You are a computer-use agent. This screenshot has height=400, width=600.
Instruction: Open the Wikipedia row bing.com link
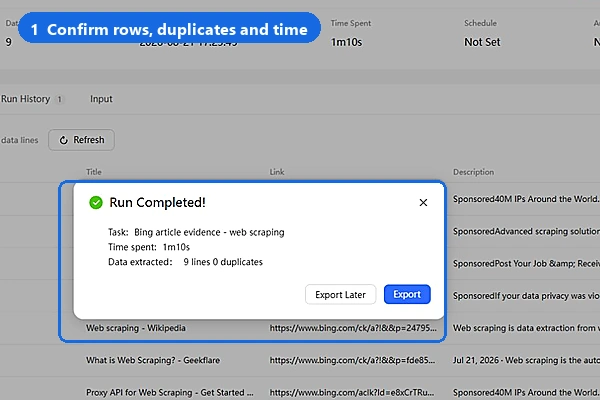pos(353,328)
